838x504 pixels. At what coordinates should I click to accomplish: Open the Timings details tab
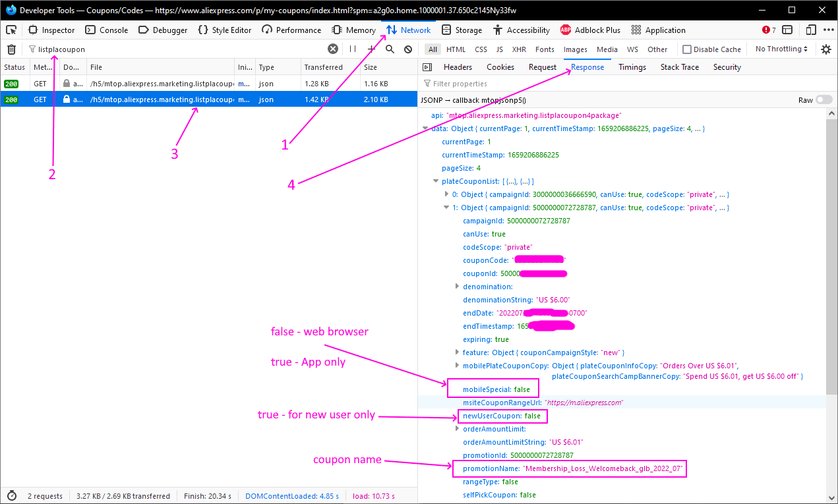coord(632,67)
